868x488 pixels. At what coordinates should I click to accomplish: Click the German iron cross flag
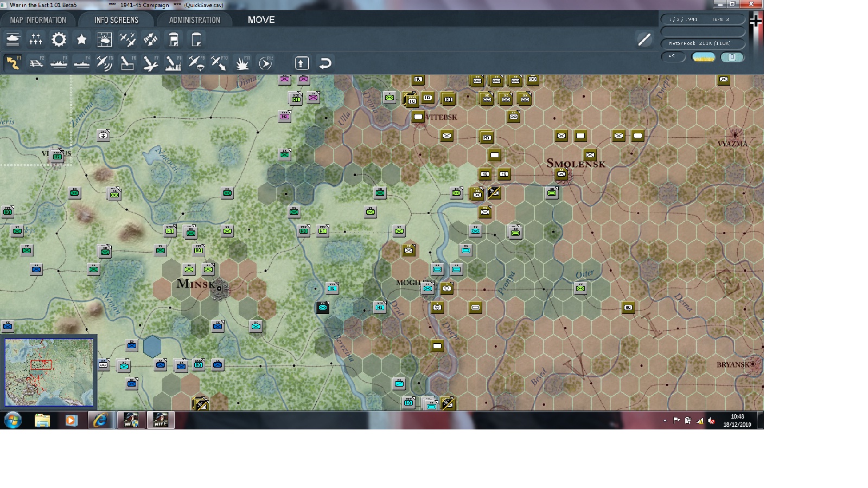click(755, 22)
